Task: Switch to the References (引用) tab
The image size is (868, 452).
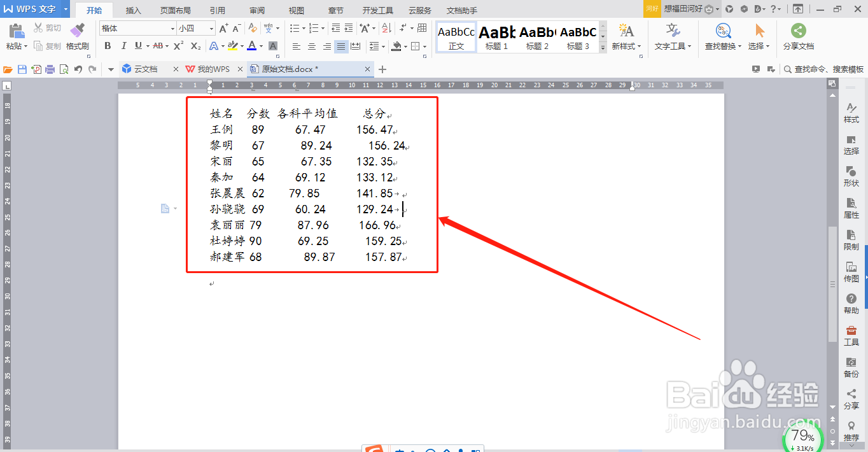Action: 217,10
